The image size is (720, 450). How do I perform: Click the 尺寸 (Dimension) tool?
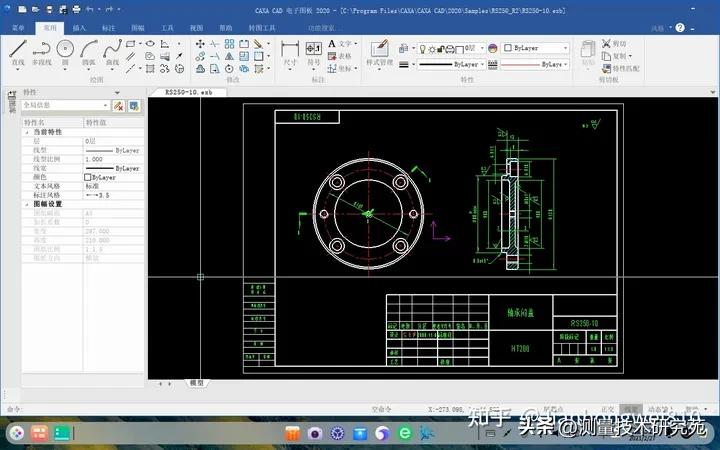point(290,52)
